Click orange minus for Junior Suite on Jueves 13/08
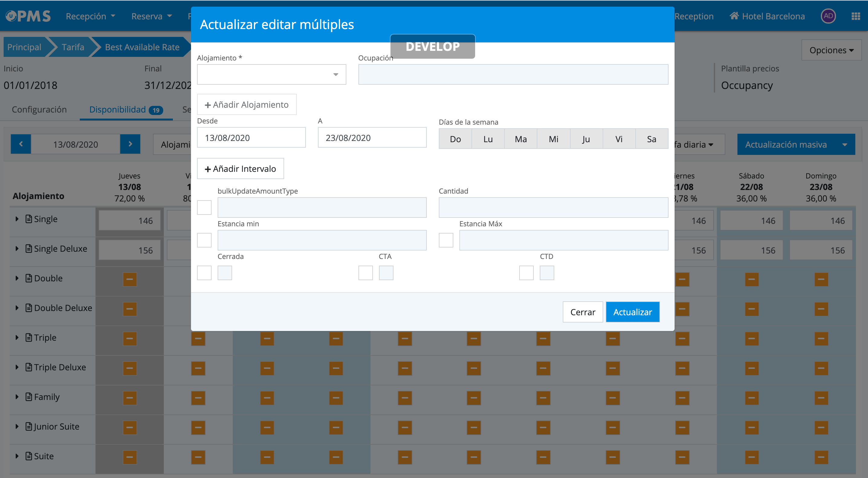 tap(130, 427)
